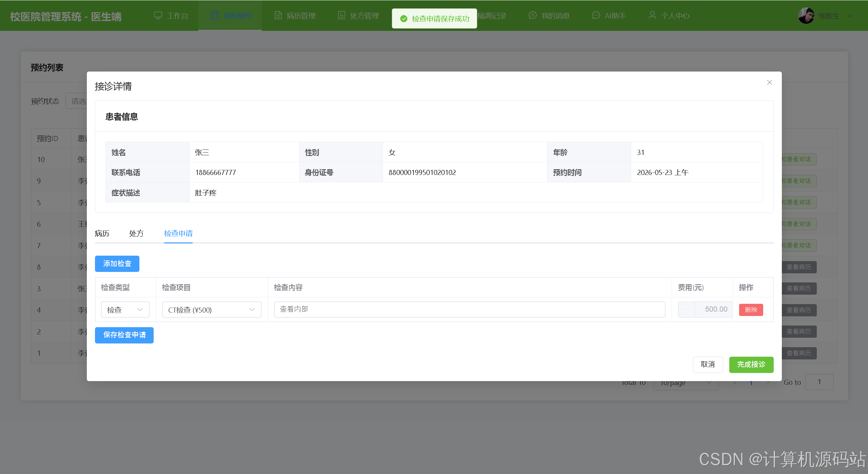Image resolution: width=868 pixels, height=474 pixels.
Task: Switch to the 处方 tab
Action: click(x=136, y=233)
